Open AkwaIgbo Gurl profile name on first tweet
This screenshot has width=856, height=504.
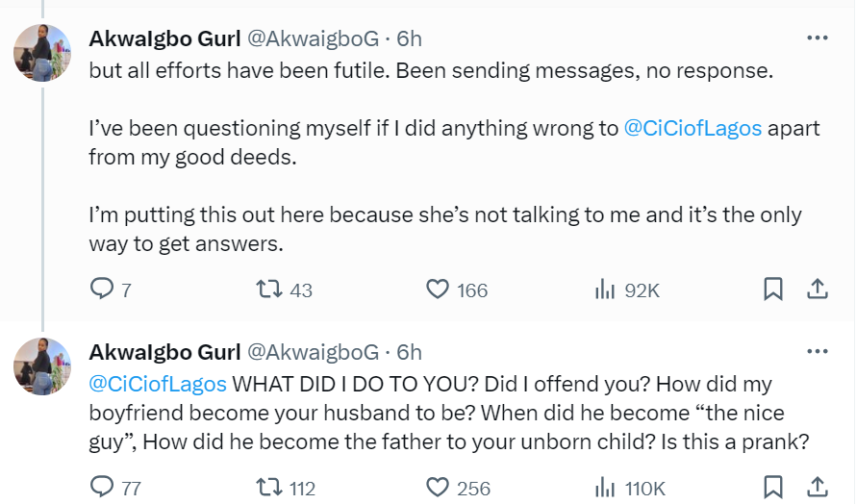pos(164,38)
